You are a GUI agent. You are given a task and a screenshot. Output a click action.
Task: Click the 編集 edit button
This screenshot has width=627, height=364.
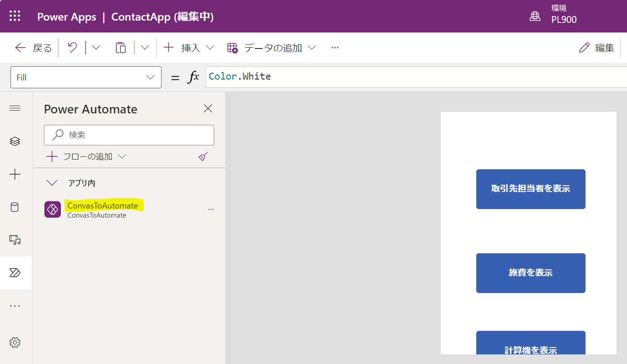click(597, 48)
